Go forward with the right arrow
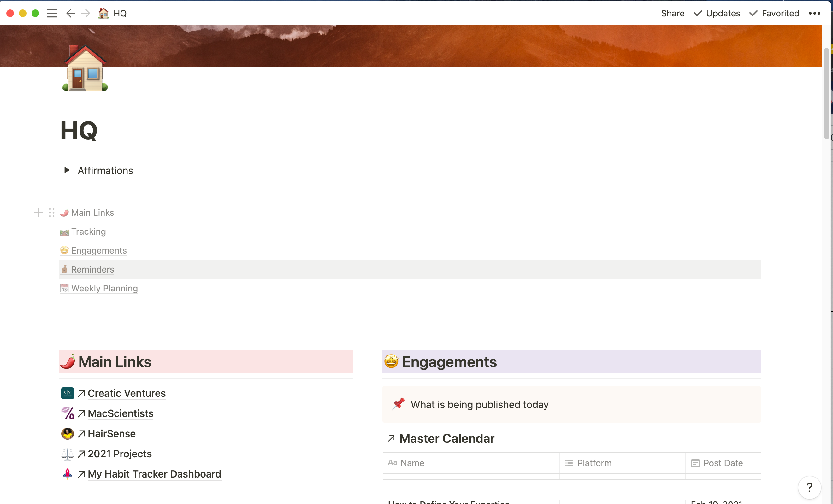The image size is (833, 504). (x=86, y=13)
